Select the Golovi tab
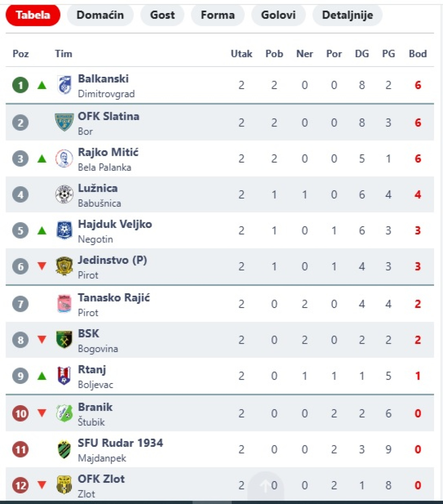 tap(278, 15)
